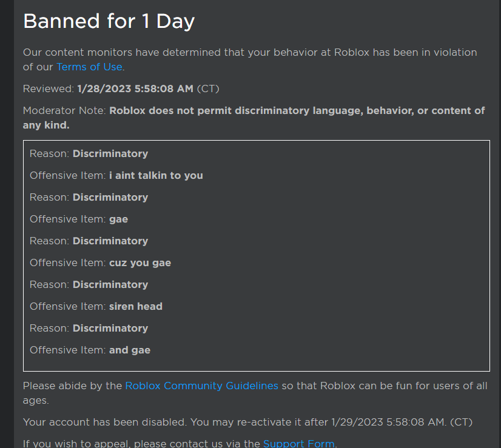501x448 pixels.
Task: Click 'Your account has been disabled' text
Action: coord(109,422)
